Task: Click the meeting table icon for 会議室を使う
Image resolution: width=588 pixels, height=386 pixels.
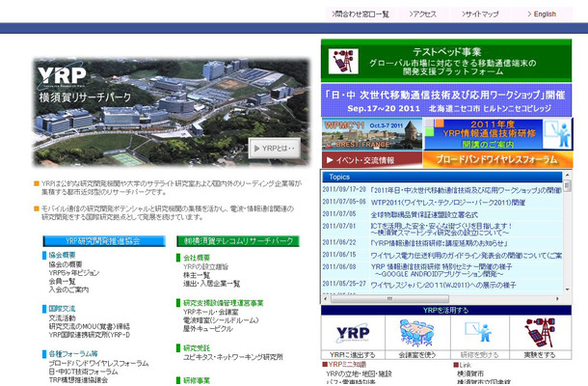Action: pos(417,333)
